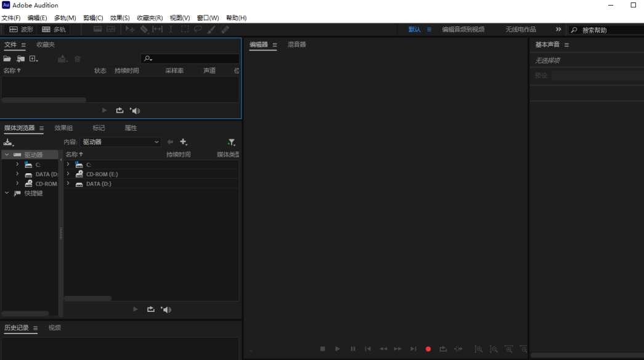The height and width of the screenshot is (360, 644).
Task: Switch to the 混音器 tab
Action: click(x=297, y=44)
